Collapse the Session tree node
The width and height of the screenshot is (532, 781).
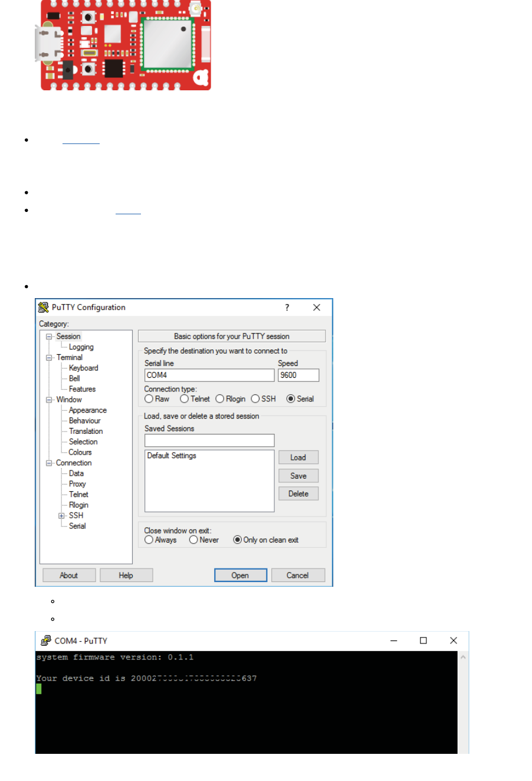[x=49, y=336]
